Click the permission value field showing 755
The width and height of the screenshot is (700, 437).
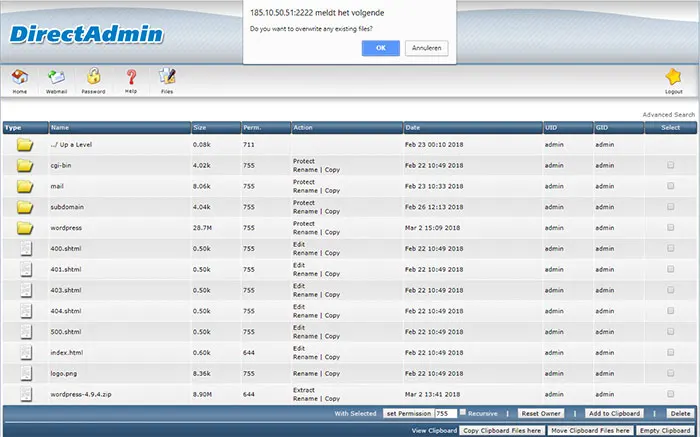(x=446, y=413)
